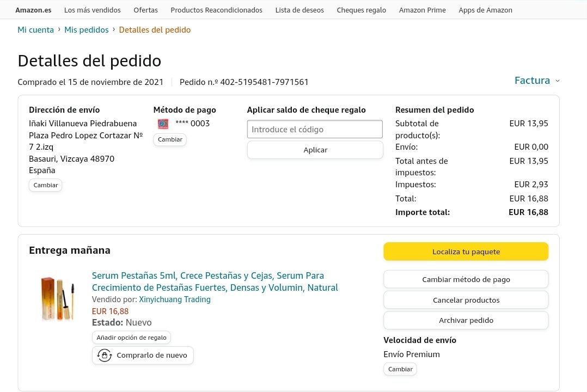Viewport: 587px width, 392px height.
Task: Go back to Mis pedidos
Action: pyautogui.click(x=87, y=30)
